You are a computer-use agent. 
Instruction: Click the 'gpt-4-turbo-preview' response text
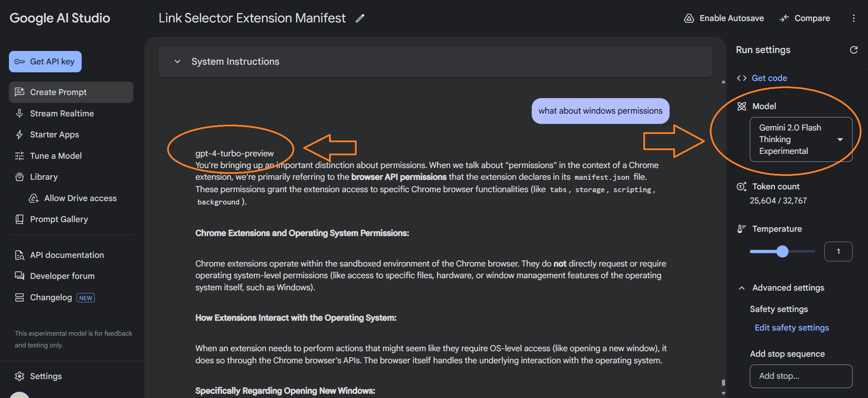pos(234,153)
